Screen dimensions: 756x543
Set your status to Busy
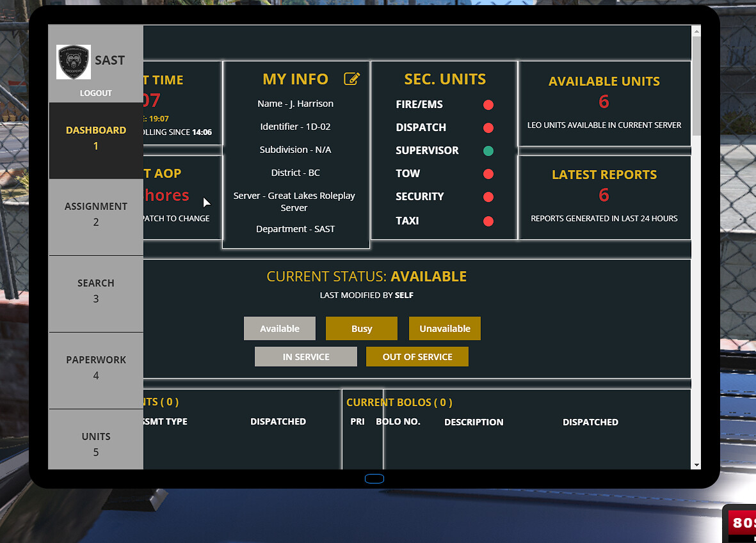click(x=361, y=328)
